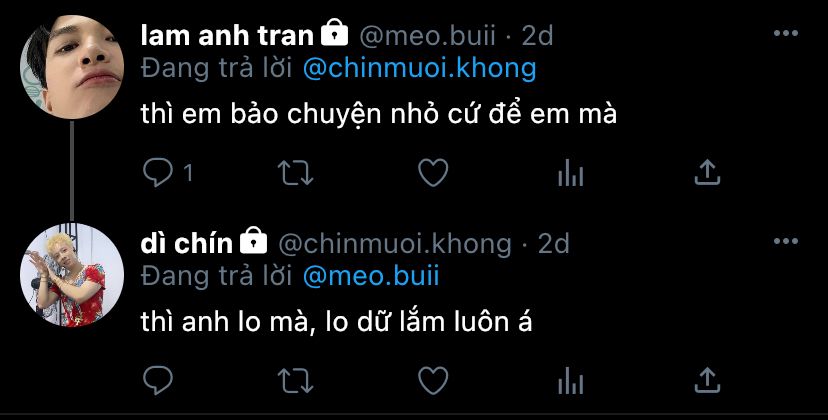The height and width of the screenshot is (420, 828).
Task: Open lam anh tran's profile picture
Action: [72, 67]
